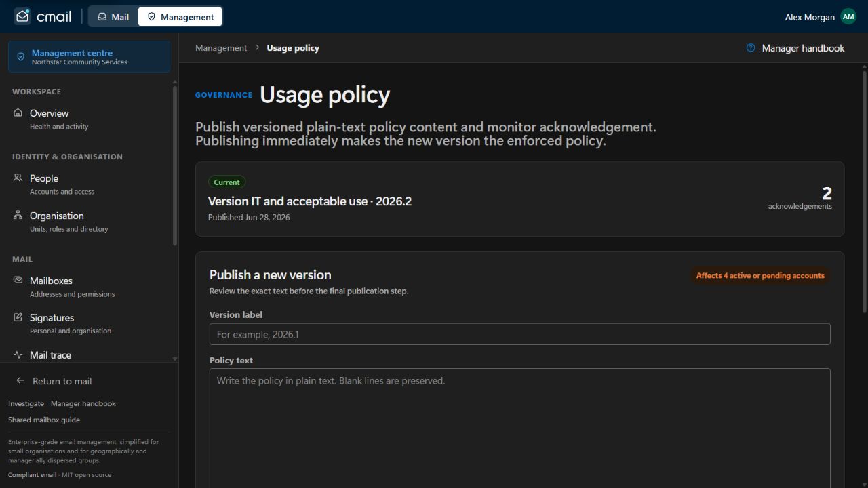
Task: Click the help icon beside Manager handbook
Action: pyautogui.click(x=751, y=48)
